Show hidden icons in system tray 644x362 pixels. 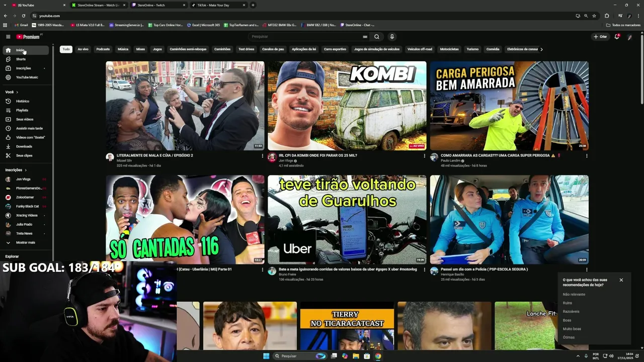pos(578,356)
